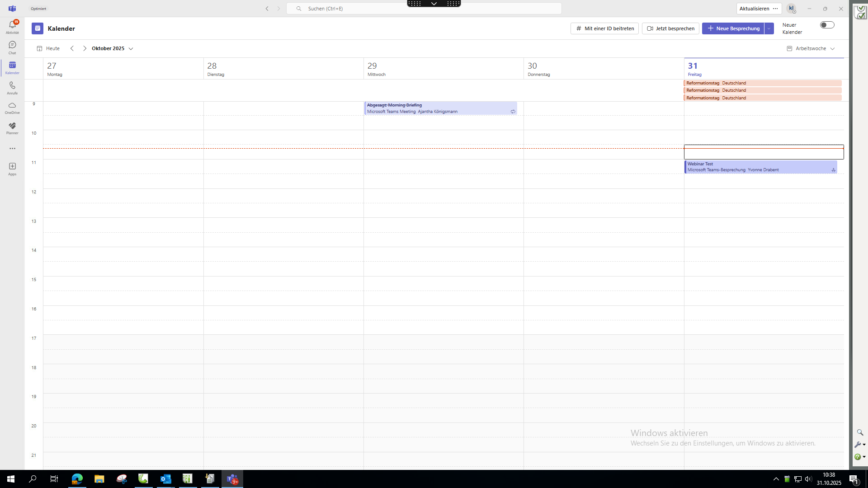This screenshot has height=488, width=868.
Task: Expand Neue Besprechung dropdown arrow
Action: [769, 28]
